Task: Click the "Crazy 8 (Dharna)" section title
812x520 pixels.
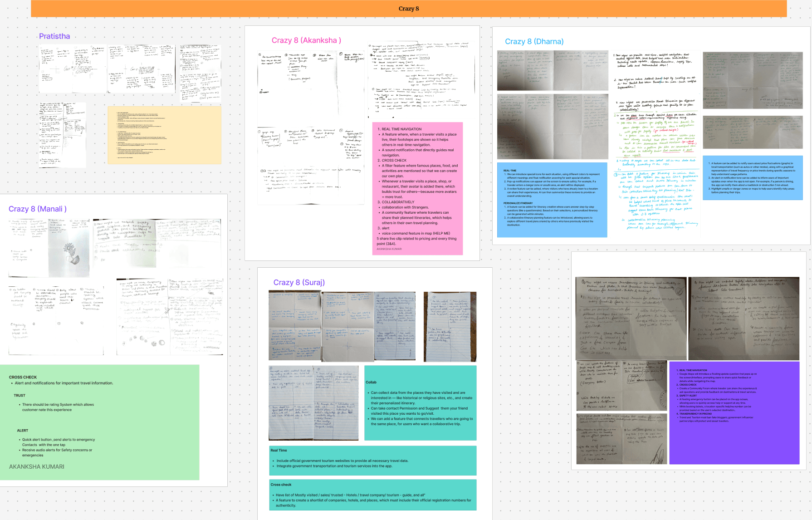Action: [x=534, y=41]
